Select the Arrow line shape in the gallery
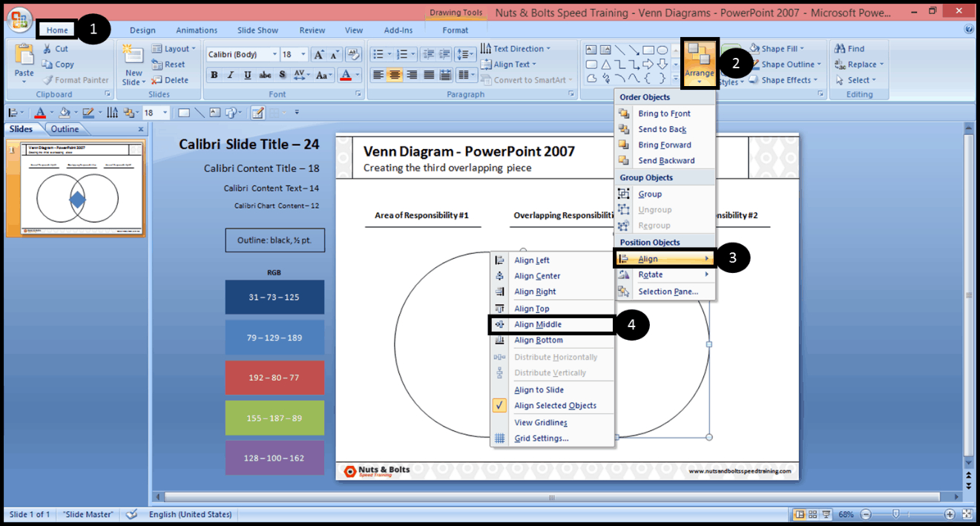980x526 pixels. 634,50
